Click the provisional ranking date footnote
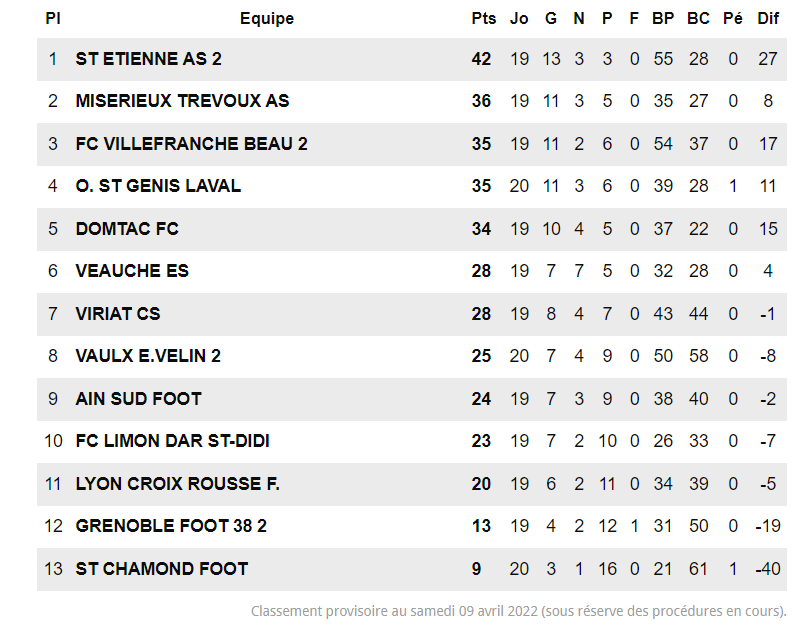Viewport: 803px width, 630px height. pyautogui.click(x=518, y=611)
